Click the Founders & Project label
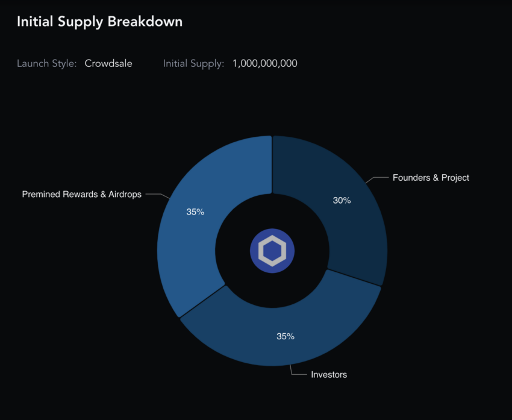Image resolution: width=512 pixels, height=420 pixels. click(431, 178)
